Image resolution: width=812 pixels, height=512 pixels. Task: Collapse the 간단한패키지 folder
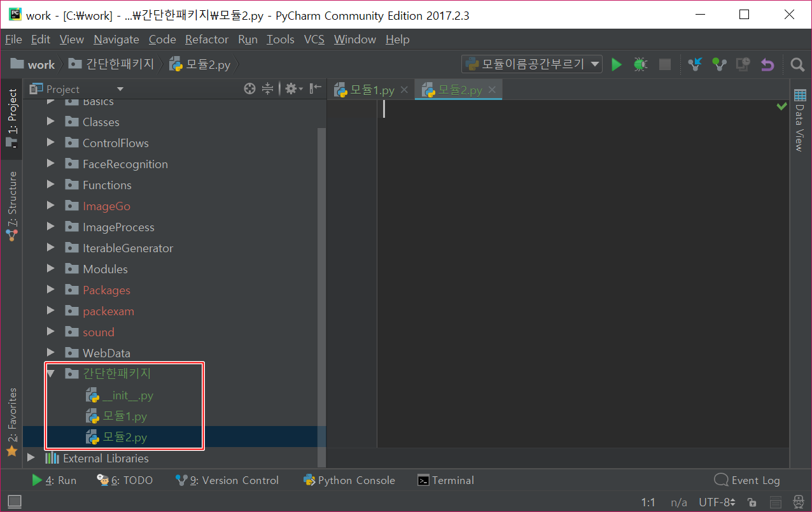tap(51, 374)
